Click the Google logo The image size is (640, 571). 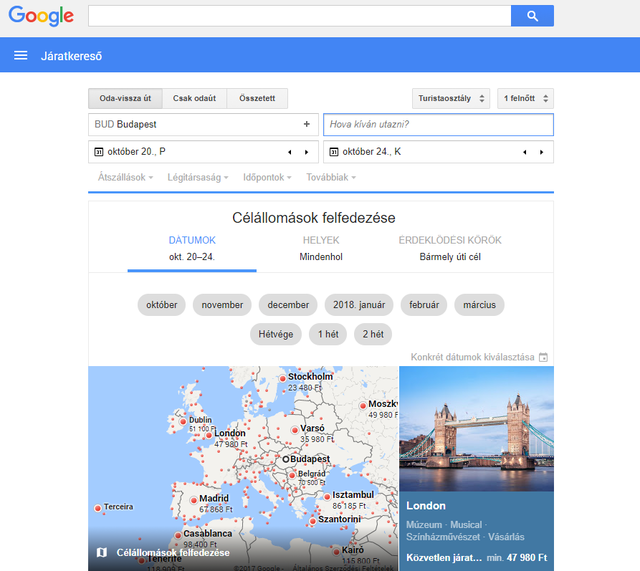point(41,16)
